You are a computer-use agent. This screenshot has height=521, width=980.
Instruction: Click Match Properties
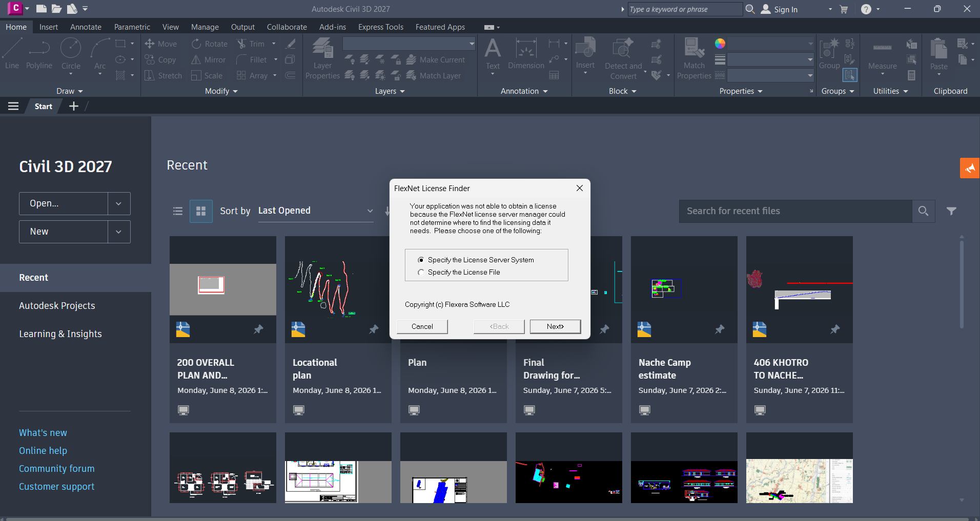pyautogui.click(x=694, y=59)
